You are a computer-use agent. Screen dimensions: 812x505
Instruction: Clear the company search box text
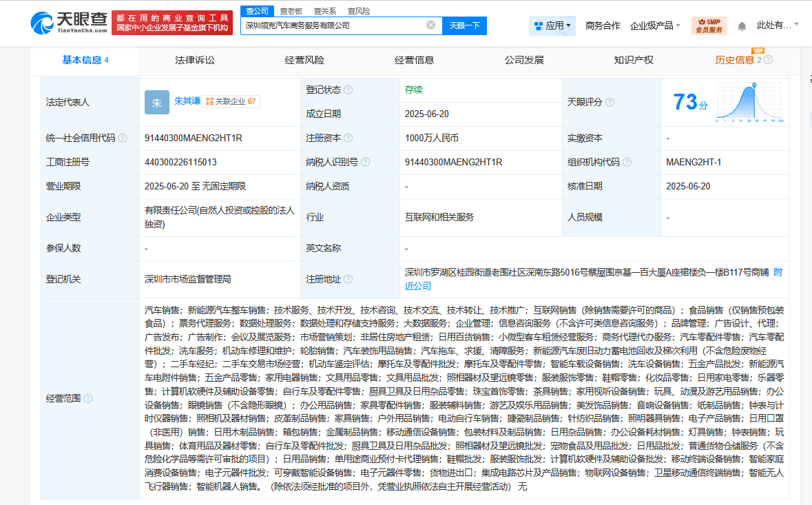[430, 25]
